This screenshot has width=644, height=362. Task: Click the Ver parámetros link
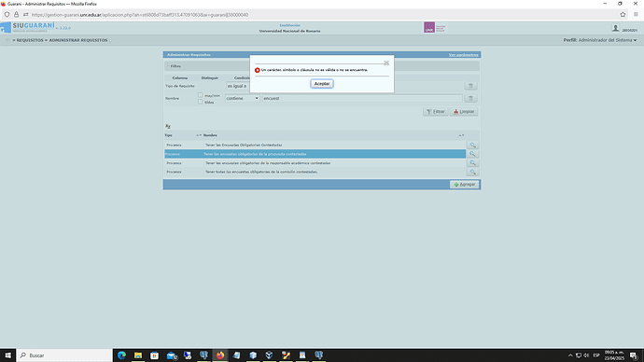[463, 55]
